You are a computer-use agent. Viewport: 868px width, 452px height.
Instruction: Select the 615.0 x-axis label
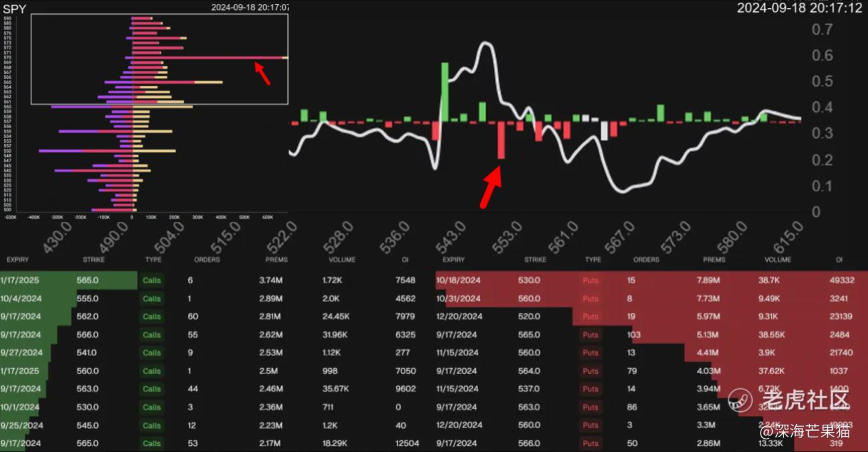click(x=787, y=239)
